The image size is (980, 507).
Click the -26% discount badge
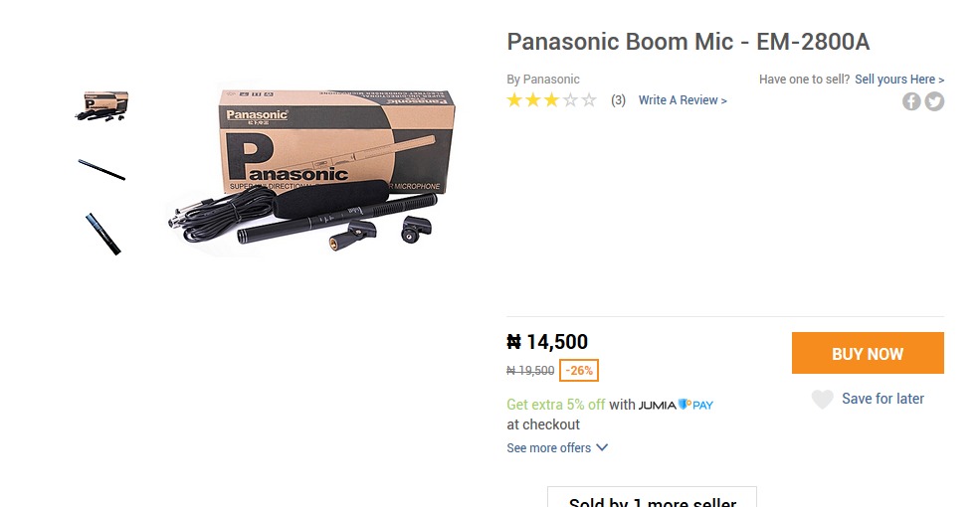(x=578, y=371)
